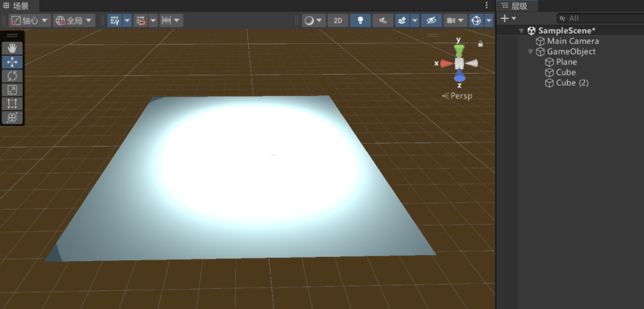Open the 轴心 pivot mode dropdown

click(30, 21)
